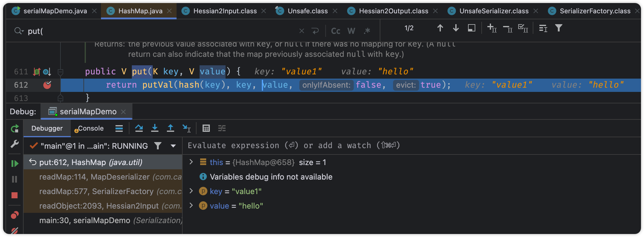The height and width of the screenshot is (237, 644).
Task: Open search filter options
Action: click(x=559, y=28)
